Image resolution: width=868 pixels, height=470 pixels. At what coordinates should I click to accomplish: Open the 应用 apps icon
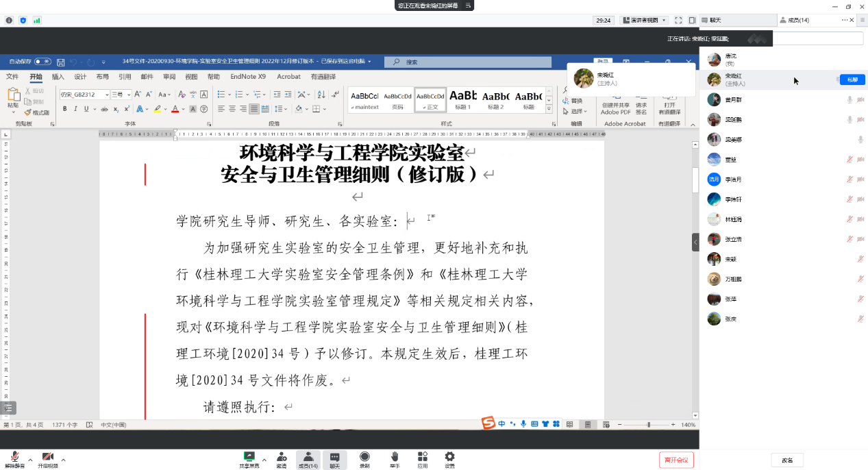point(423,458)
